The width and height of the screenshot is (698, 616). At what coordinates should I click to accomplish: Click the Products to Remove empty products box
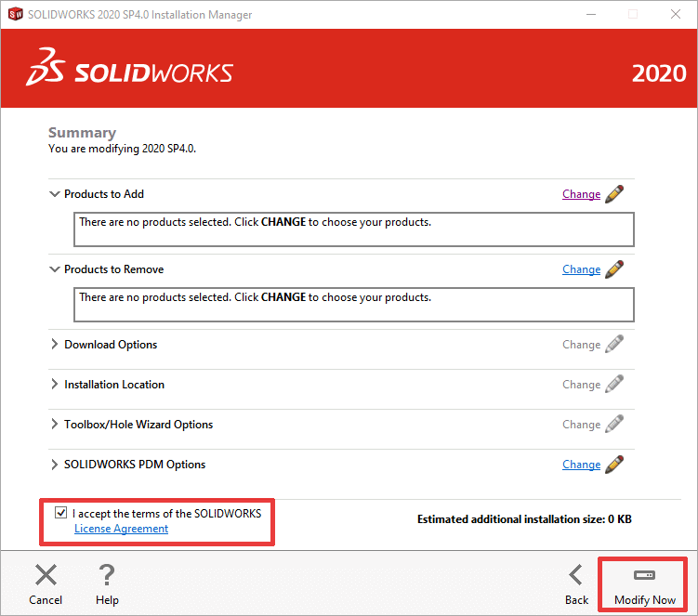[354, 305]
